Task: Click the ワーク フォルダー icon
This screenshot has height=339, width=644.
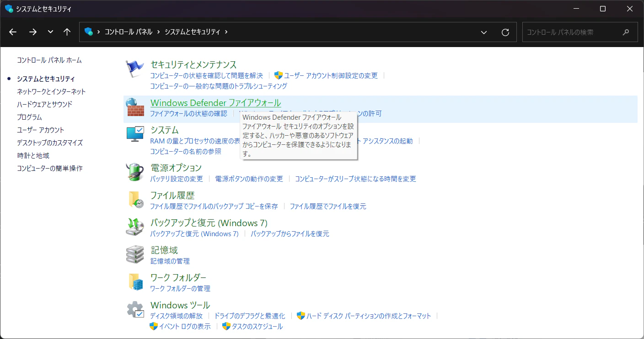Action: 136,282
